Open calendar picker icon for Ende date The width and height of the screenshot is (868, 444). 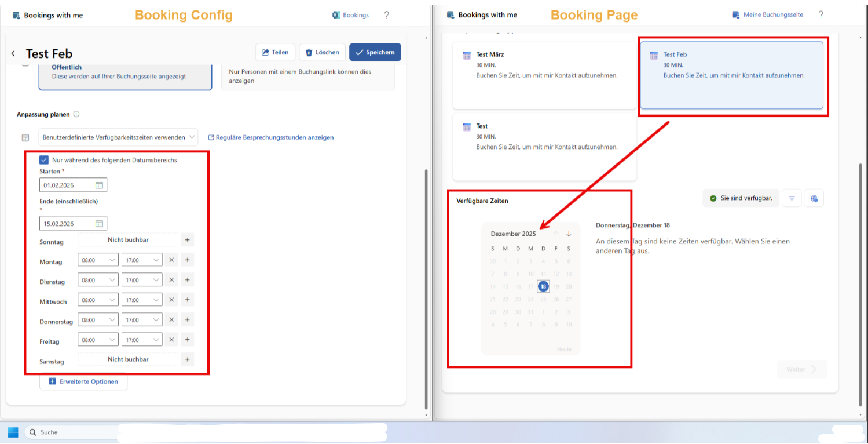(99, 224)
